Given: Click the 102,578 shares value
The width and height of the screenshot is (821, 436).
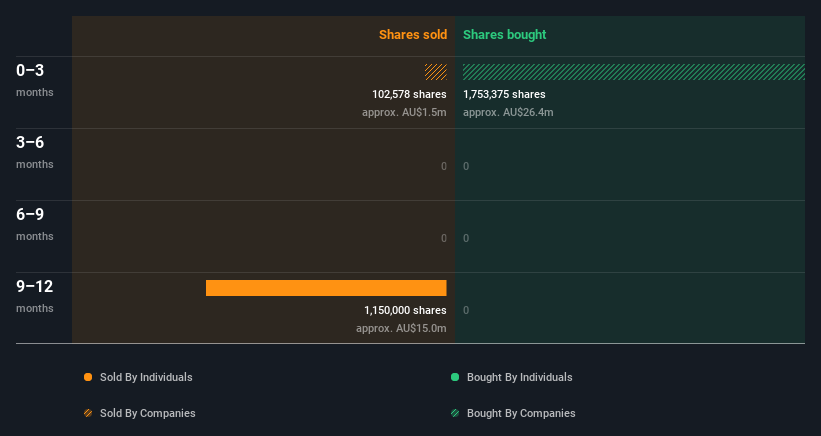Looking at the screenshot, I should [x=409, y=94].
